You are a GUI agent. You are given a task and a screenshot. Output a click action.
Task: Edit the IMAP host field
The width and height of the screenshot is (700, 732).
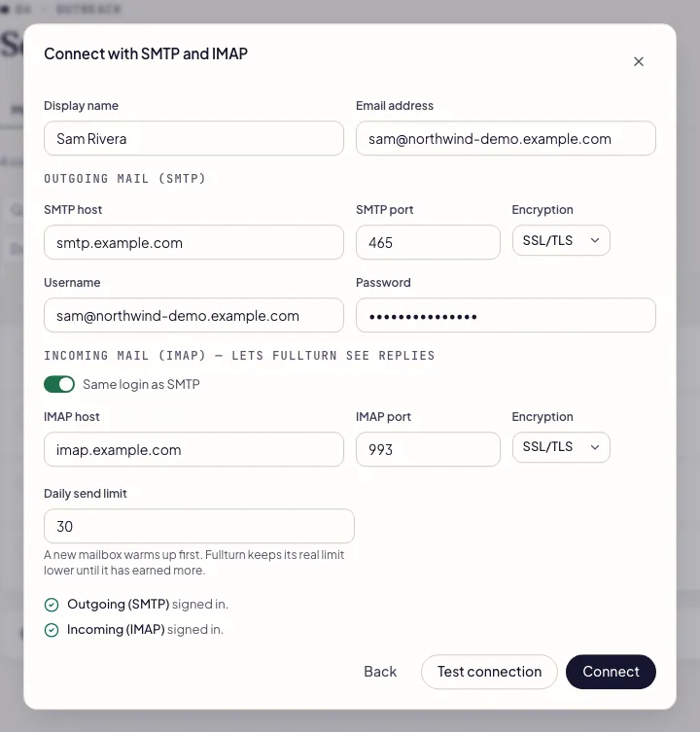click(193, 449)
